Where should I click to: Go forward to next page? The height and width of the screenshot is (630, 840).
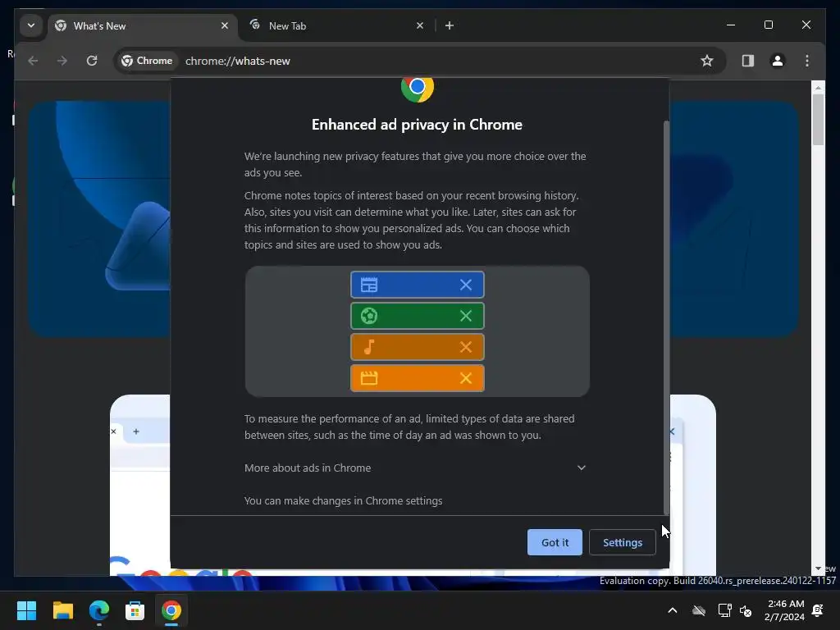(62, 61)
